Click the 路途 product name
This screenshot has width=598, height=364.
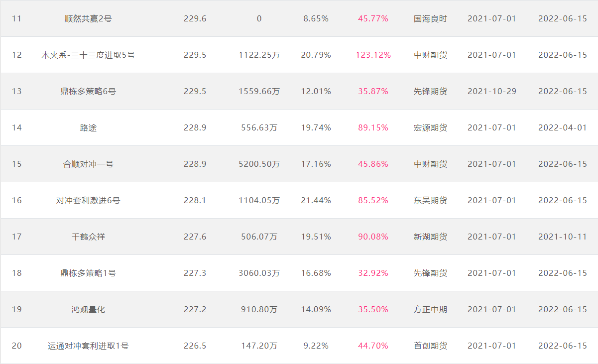[88, 127]
